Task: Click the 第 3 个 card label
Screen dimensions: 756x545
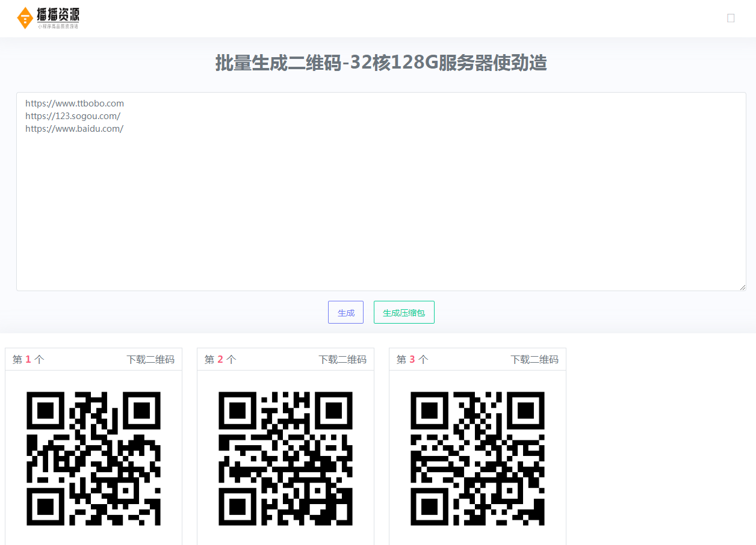Action: click(412, 359)
